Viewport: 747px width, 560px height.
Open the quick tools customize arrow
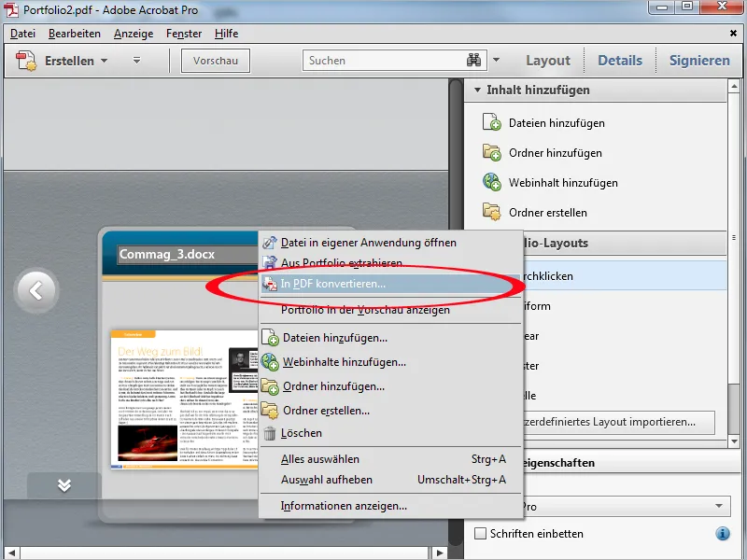pyautogui.click(x=136, y=61)
